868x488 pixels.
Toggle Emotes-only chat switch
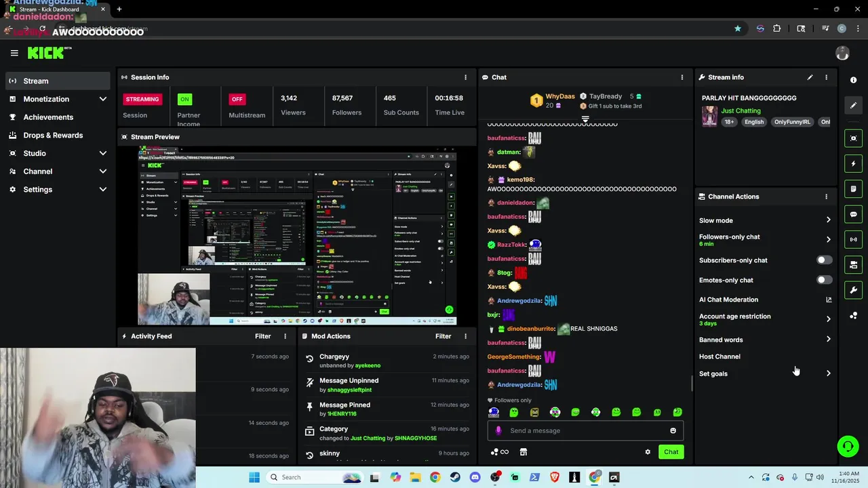[x=824, y=280]
